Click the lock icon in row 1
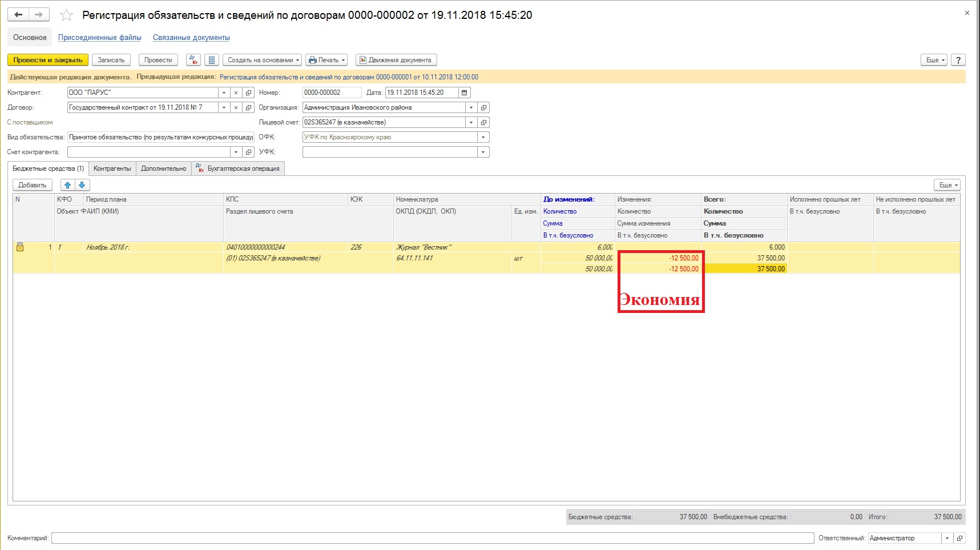Screen dimensions: 980x550 (20, 247)
